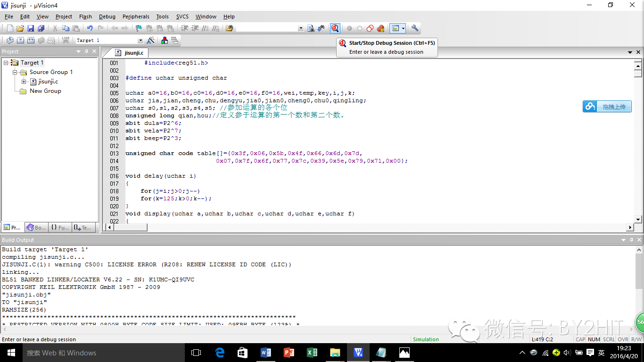This screenshot has height=362, width=644.
Task: Open the Flash menu
Action: [x=86, y=16]
